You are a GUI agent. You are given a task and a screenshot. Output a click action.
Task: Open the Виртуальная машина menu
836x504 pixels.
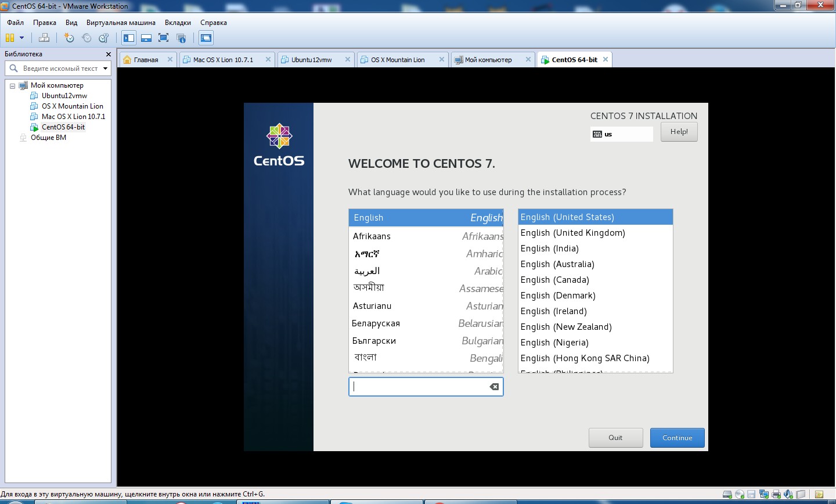pos(121,23)
